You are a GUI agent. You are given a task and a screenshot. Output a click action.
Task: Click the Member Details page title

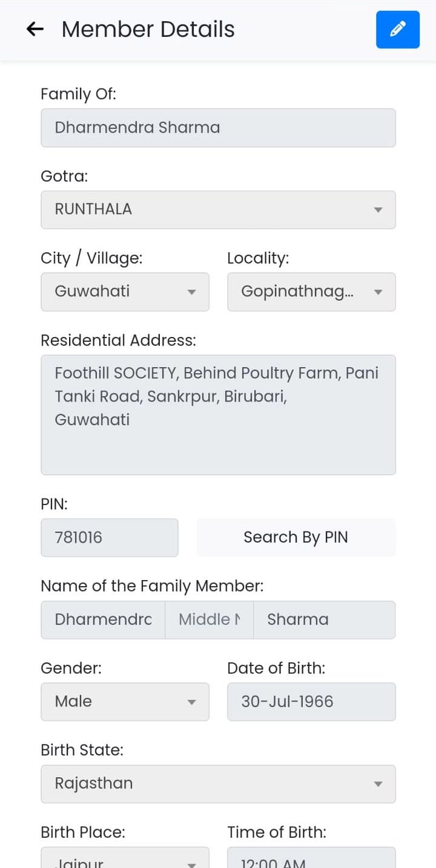148,29
